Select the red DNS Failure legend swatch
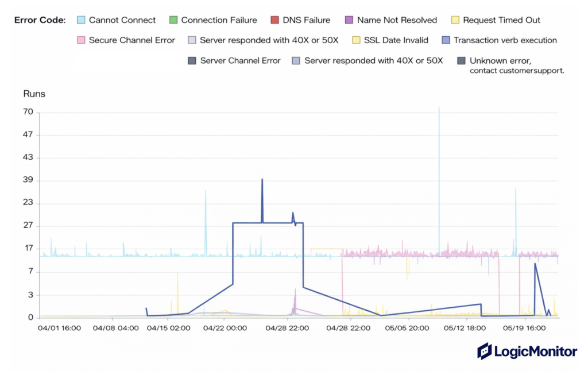The width and height of the screenshot is (588, 371). click(x=275, y=20)
